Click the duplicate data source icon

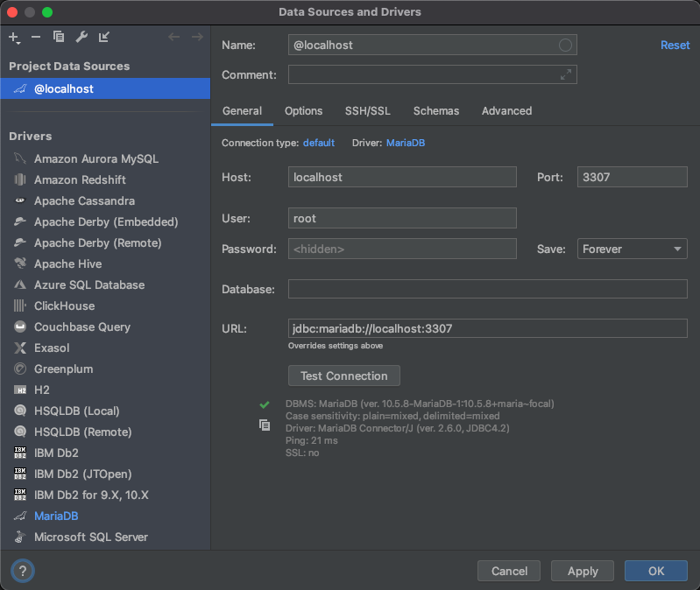pyautogui.click(x=59, y=37)
